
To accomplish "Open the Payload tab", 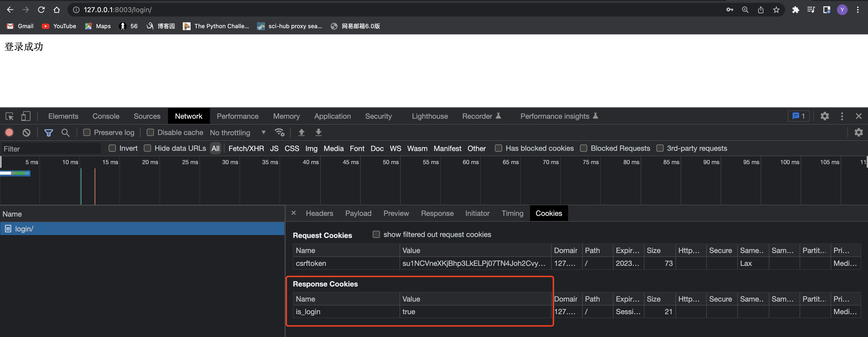I will coord(358,213).
